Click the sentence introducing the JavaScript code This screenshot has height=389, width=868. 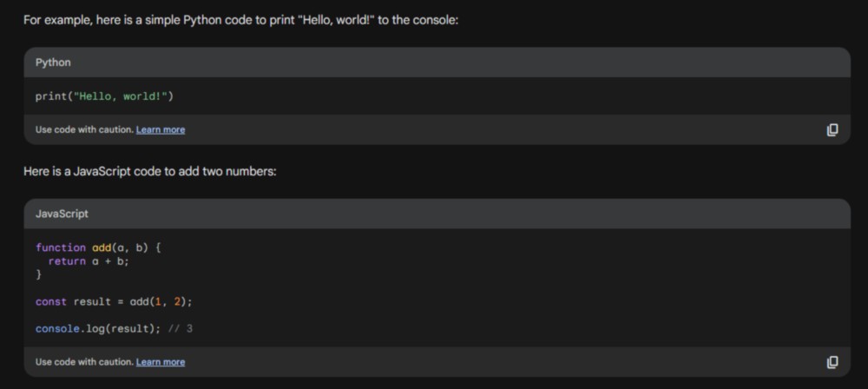click(x=150, y=172)
